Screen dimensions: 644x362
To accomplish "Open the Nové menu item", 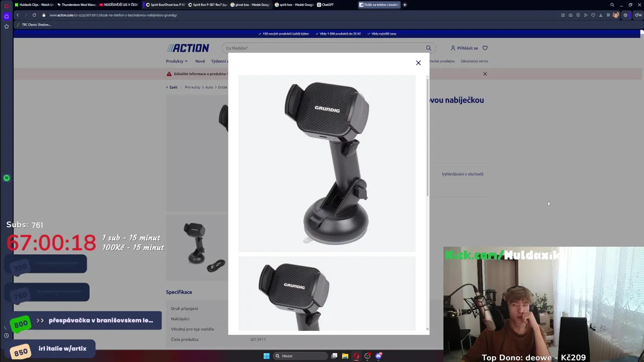I will (x=200, y=61).
